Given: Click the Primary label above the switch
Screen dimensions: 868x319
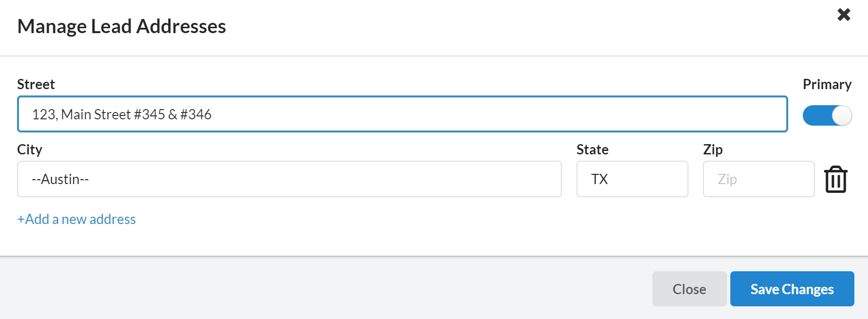Looking at the screenshot, I should pyautogui.click(x=827, y=84).
